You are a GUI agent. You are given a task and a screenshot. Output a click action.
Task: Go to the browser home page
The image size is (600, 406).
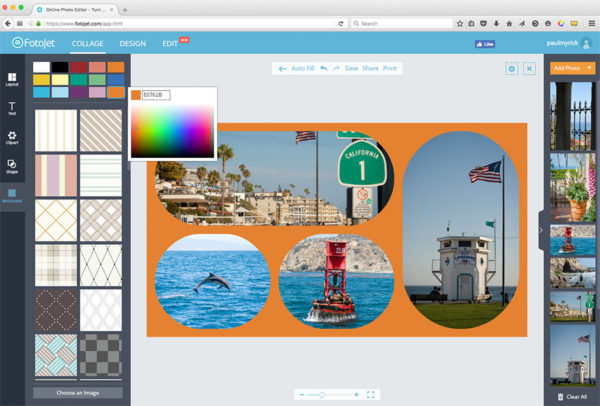click(x=509, y=23)
